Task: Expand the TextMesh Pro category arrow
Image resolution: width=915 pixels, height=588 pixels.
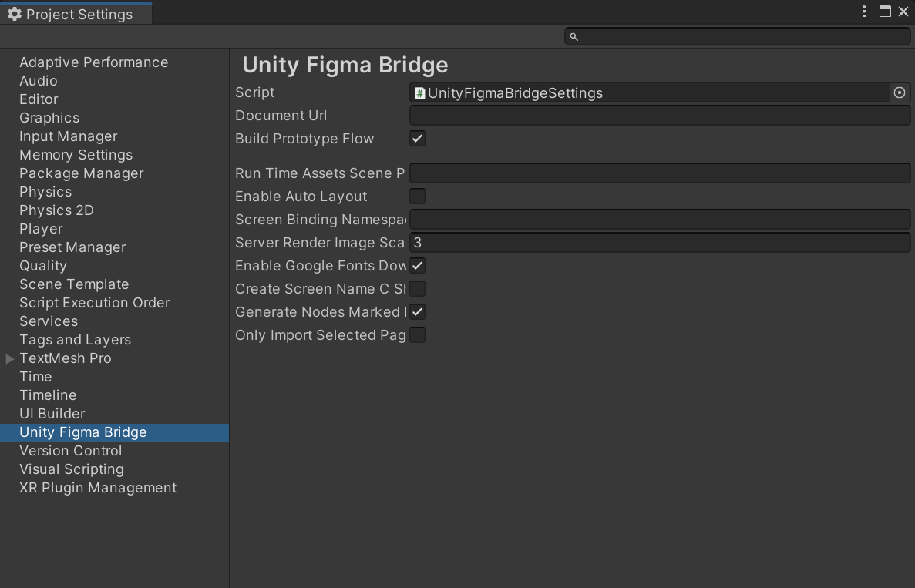Action: (x=9, y=359)
